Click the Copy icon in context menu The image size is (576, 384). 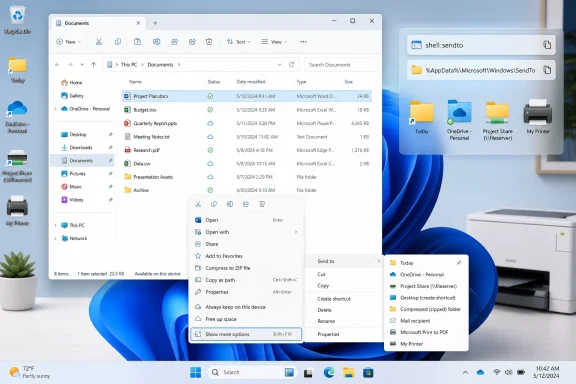(x=214, y=204)
